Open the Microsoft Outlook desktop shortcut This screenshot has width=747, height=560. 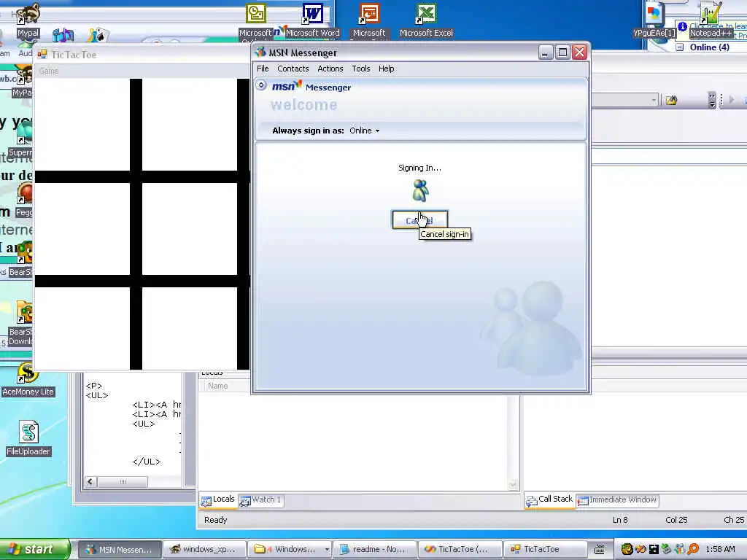coord(256,20)
